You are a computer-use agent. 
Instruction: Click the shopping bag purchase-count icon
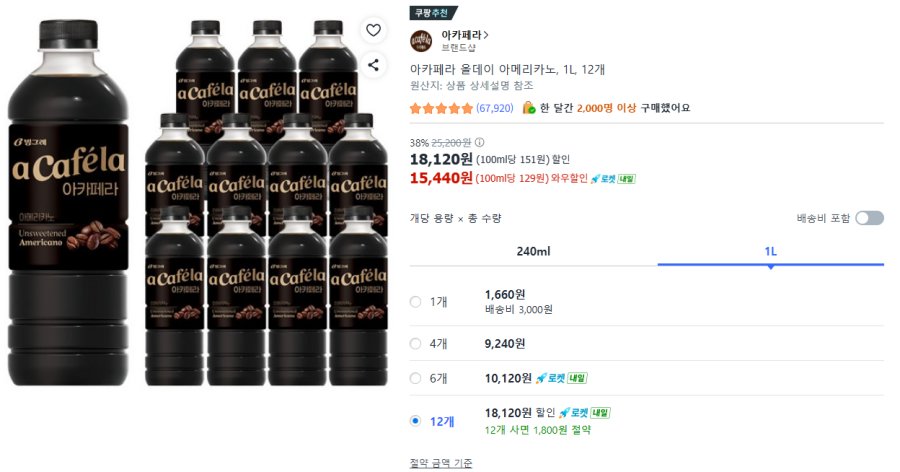tap(528, 108)
